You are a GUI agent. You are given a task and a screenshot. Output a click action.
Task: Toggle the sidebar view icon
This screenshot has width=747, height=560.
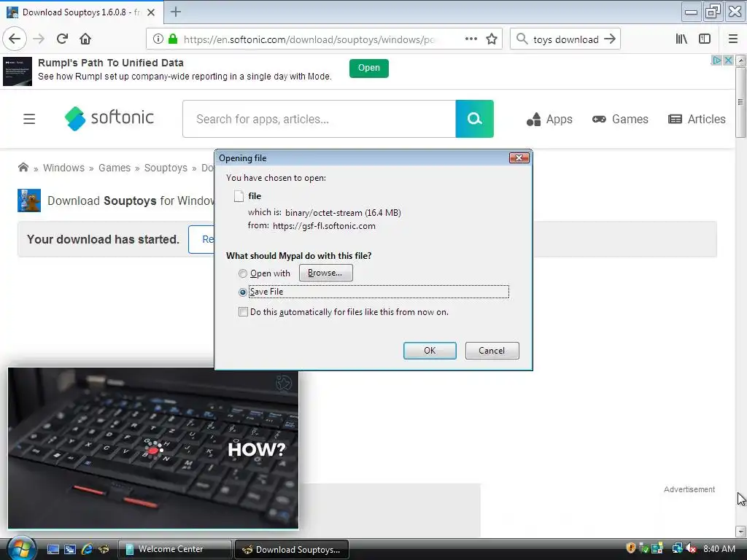[x=705, y=39]
